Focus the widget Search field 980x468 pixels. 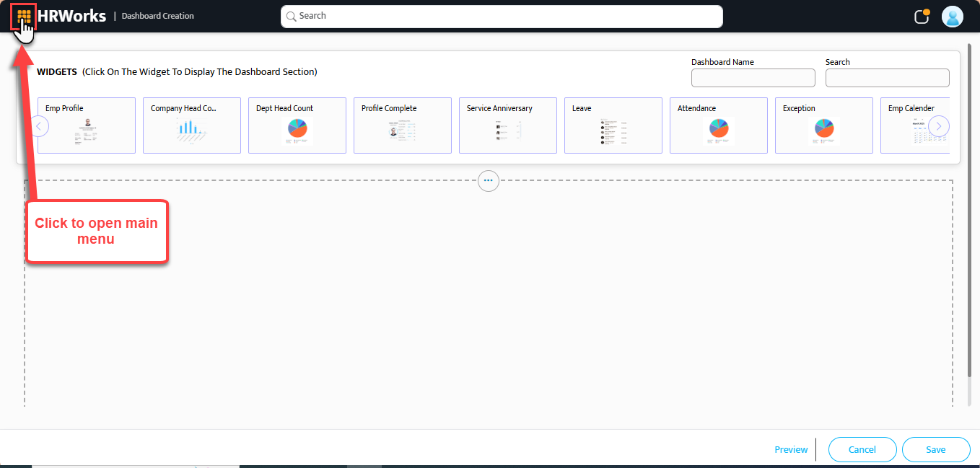(x=887, y=78)
